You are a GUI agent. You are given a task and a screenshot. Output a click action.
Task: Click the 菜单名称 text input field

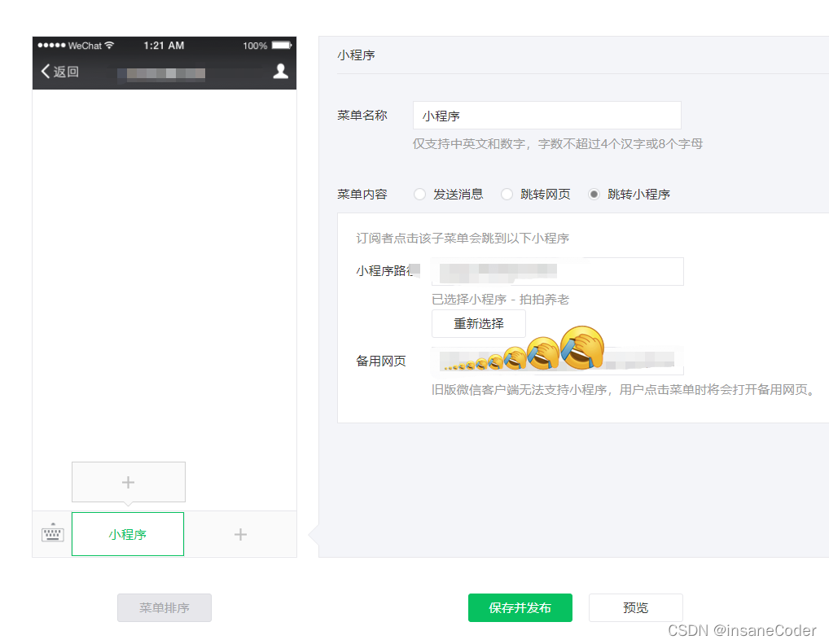(x=546, y=115)
